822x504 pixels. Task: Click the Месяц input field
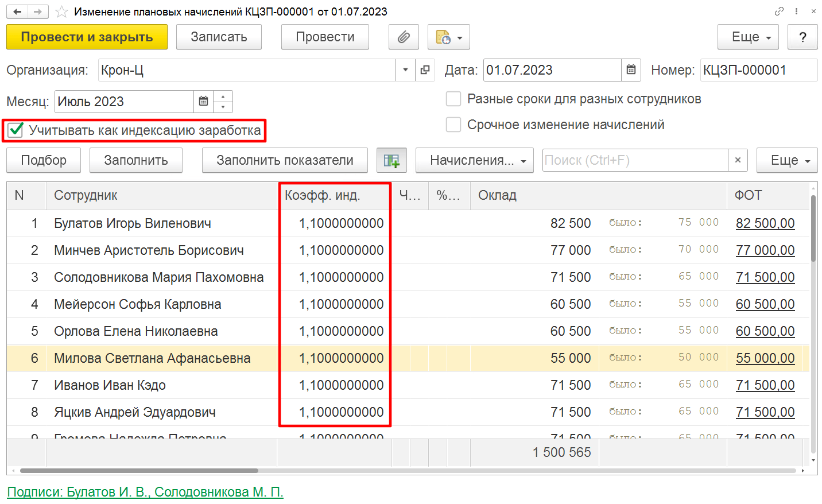click(x=124, y=102)
